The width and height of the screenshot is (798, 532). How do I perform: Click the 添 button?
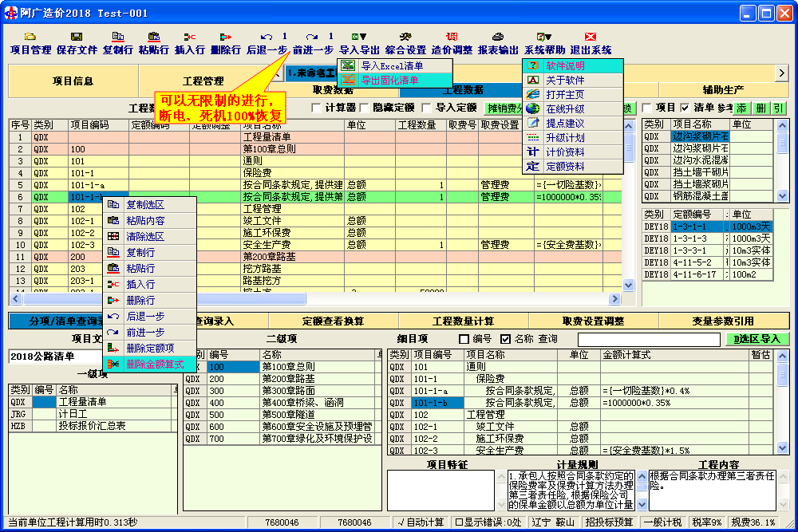point(742,108)
